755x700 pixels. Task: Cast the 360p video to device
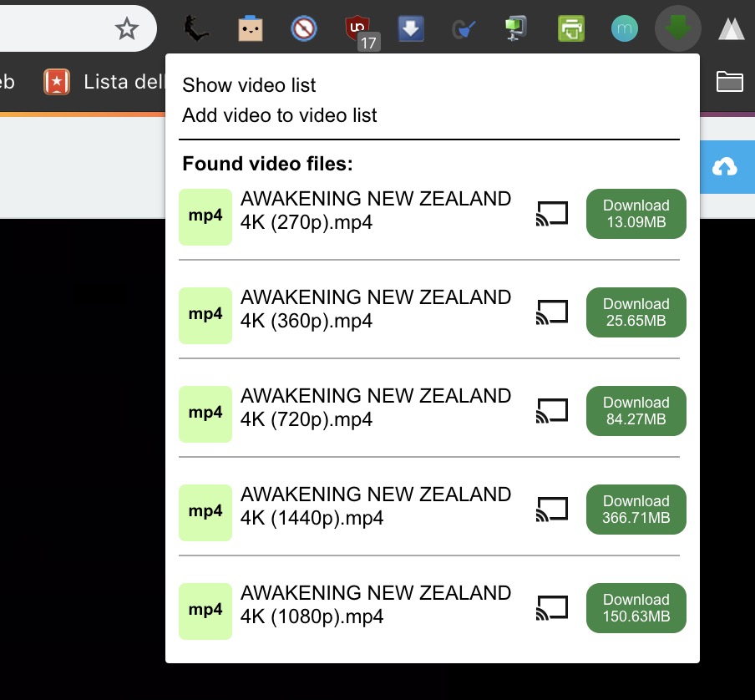(551, 312)
